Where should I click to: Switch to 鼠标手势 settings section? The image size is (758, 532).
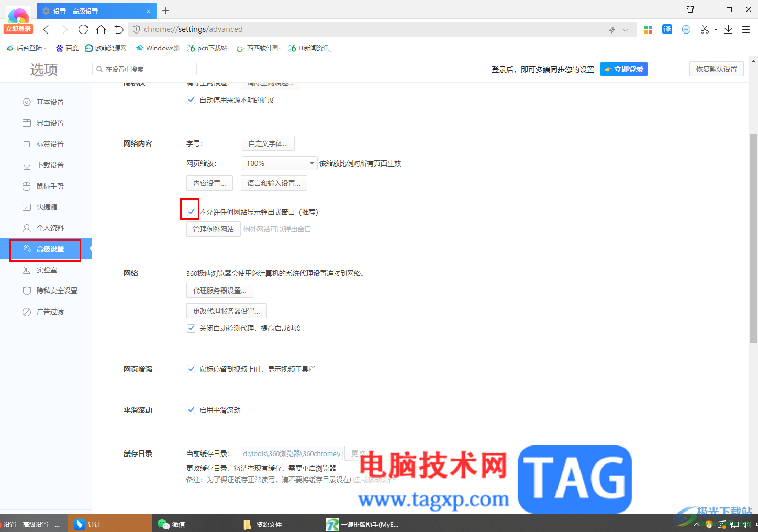(50, 185)
